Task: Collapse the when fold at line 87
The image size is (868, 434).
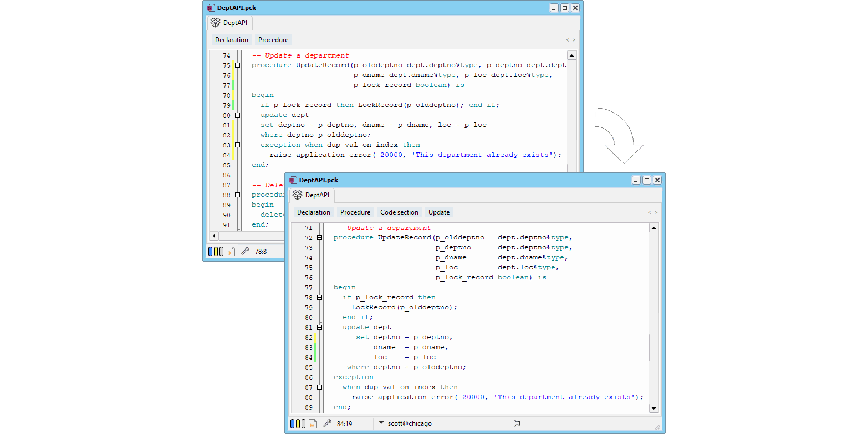Action: pos(319,387)
